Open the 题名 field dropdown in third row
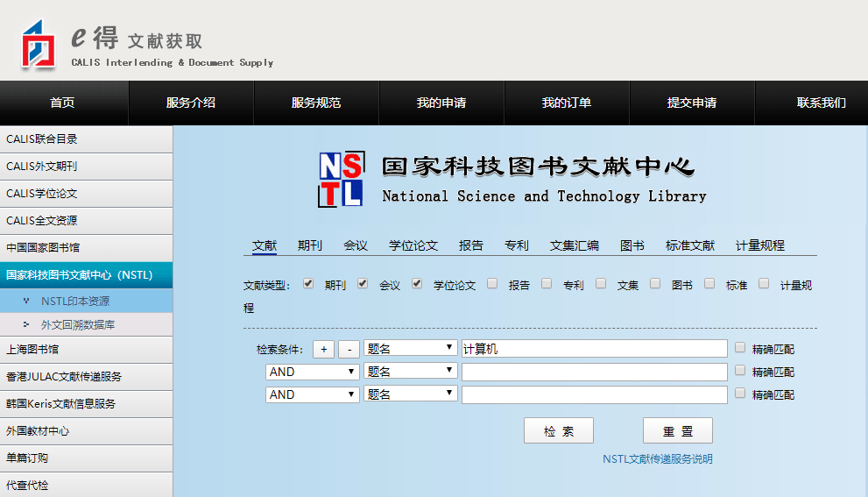This screenshot has width=868, height=497. coord(410,394)
